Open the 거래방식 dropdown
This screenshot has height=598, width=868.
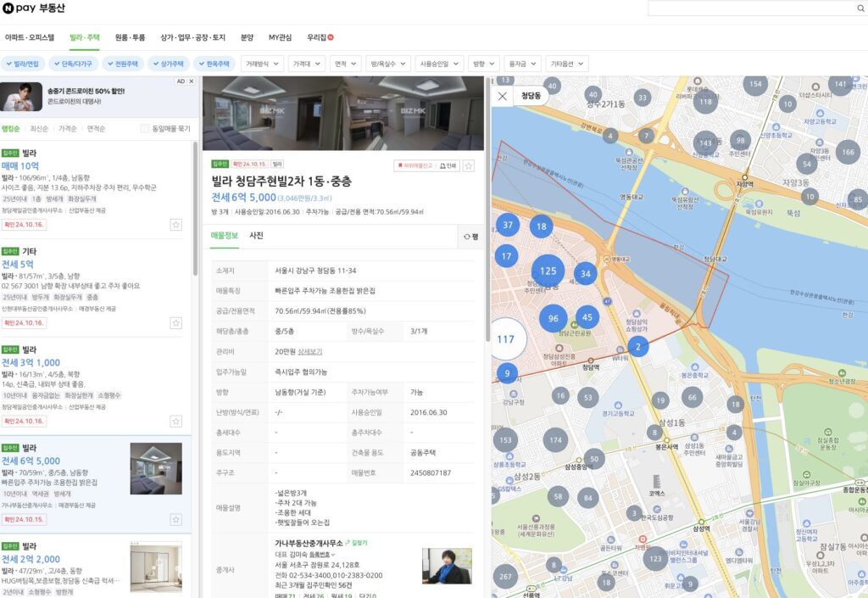click(x=262, y=64)
